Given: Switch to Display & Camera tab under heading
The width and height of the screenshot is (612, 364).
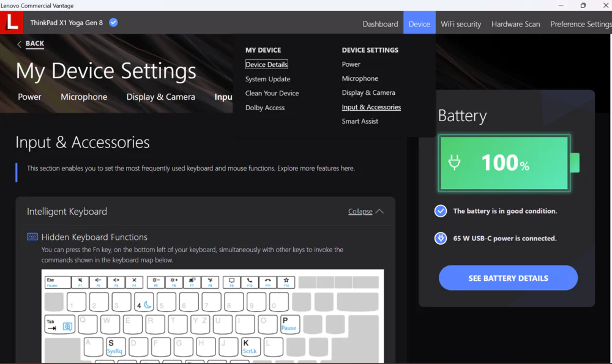Looking at the screenshot, I should click(x=161, y=97).
